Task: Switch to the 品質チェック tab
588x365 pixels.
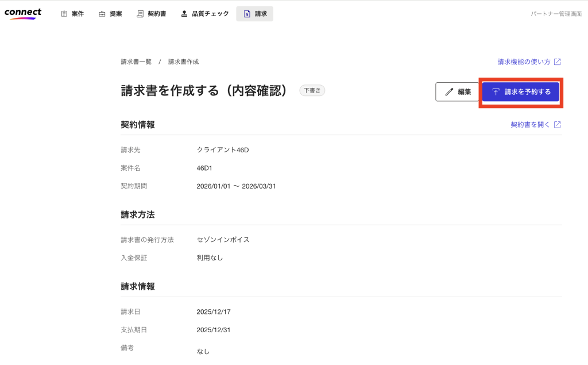Action: (205, 14)
